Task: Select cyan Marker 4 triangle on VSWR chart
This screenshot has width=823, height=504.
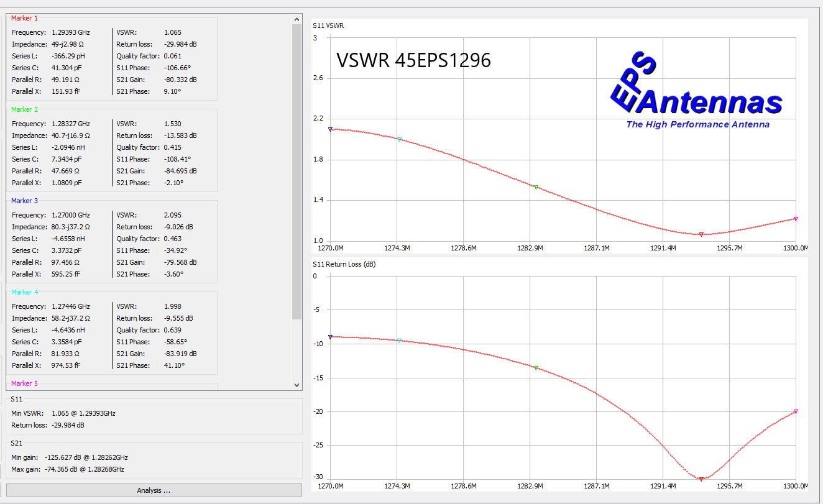Action: pyautogui.click(x=399, y=140)
